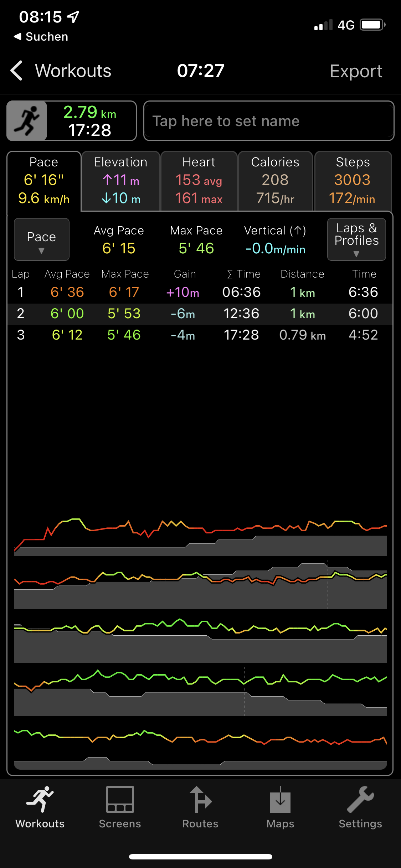Tap the workout name input field
Viewport: 401px width, 868px height.
point(269,121)
